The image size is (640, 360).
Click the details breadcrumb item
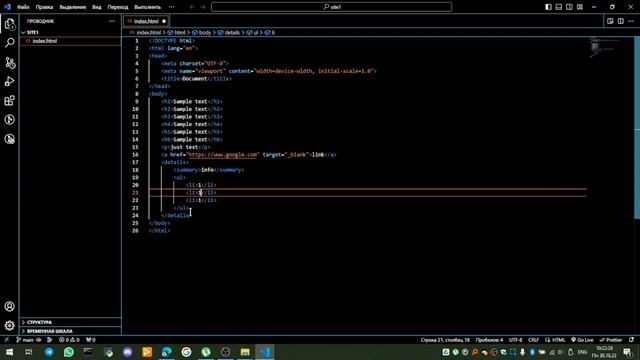pos(229,32)
